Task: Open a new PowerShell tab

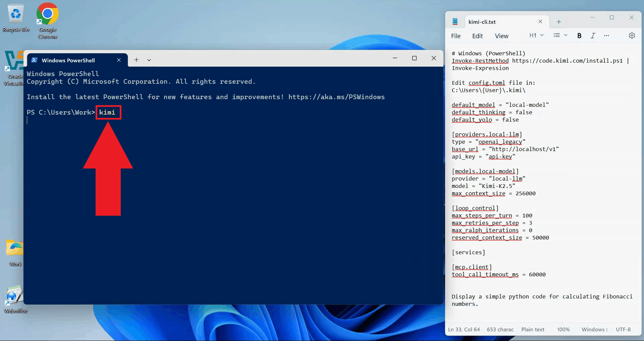Action: [x=136, y=60]
